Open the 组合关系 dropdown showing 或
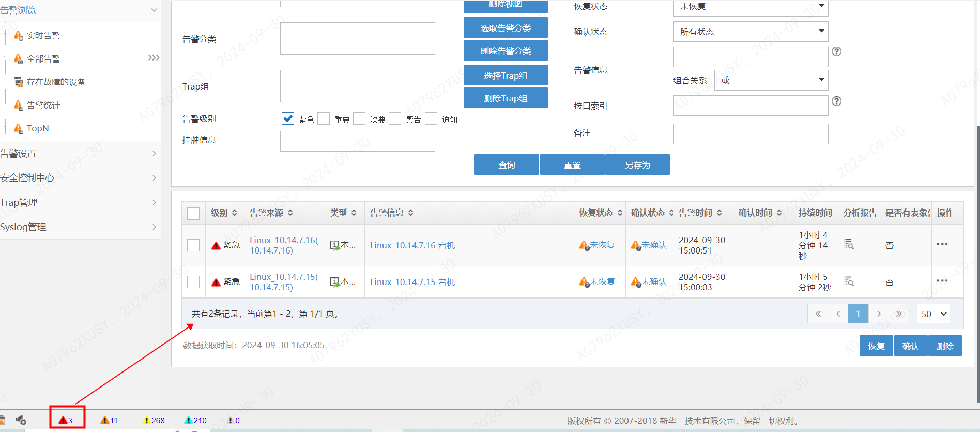Viewport: 980px width, 432px height. click(x=771, y=80)
